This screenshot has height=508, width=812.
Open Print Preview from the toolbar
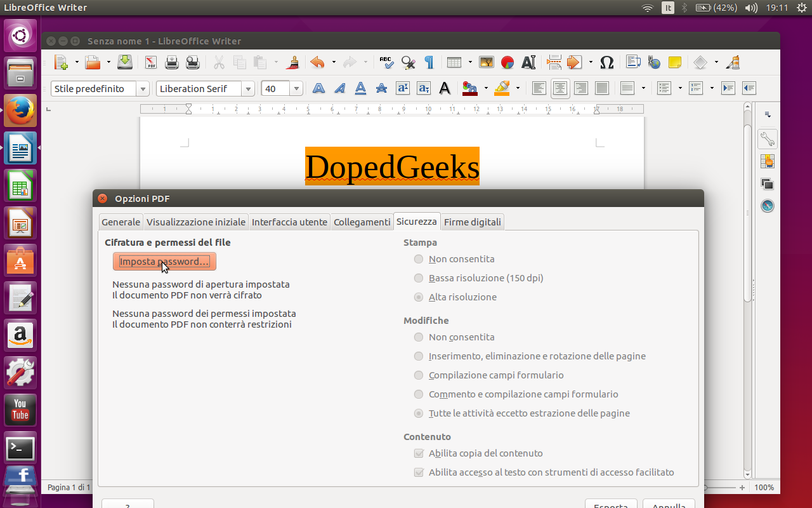click(193, 62)
